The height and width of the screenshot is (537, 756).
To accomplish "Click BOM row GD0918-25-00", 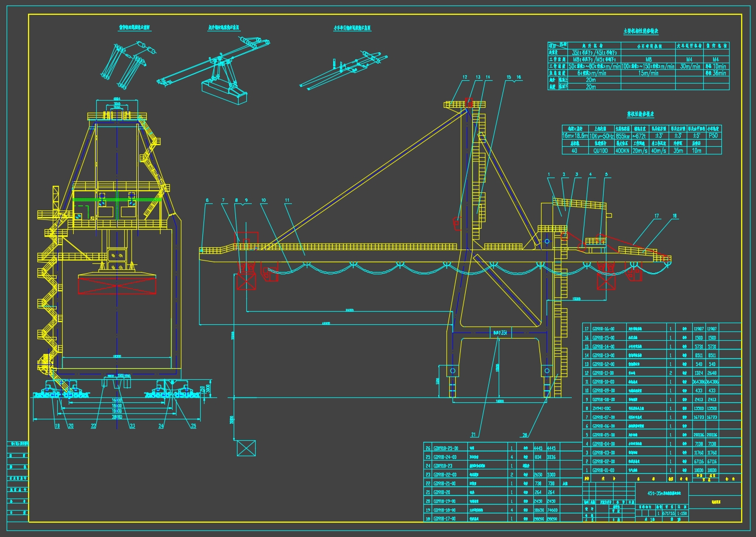I will tap(503, 448).
